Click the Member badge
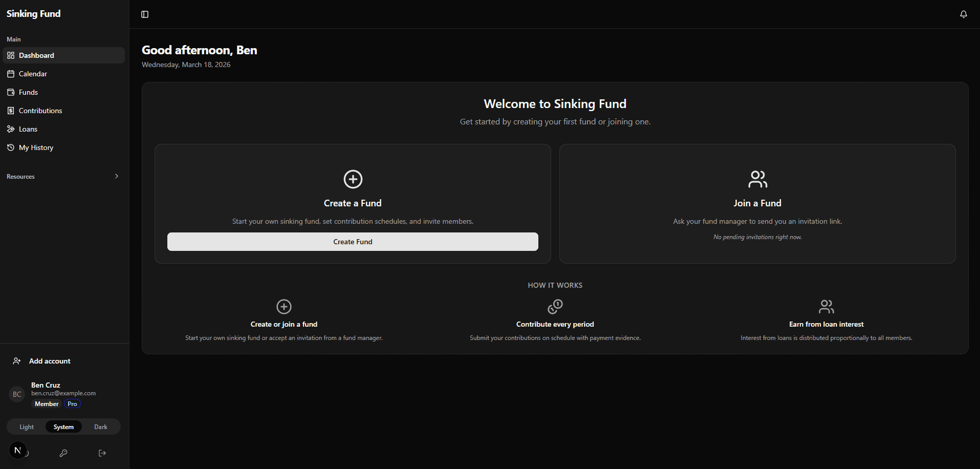The height and width of the screenshot is (469, 980). click(x=47, y=403)
